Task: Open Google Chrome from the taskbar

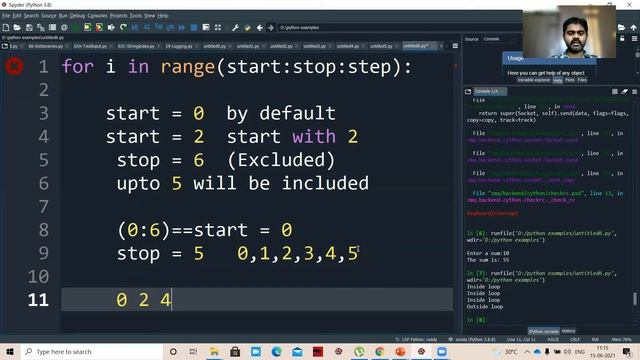Action: [379, 351]
